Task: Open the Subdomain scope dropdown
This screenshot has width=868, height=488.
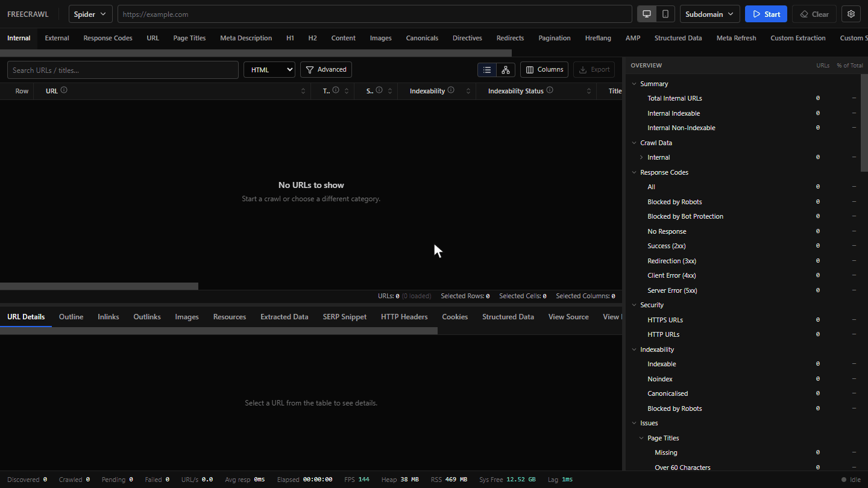Action: pos(710,14)
